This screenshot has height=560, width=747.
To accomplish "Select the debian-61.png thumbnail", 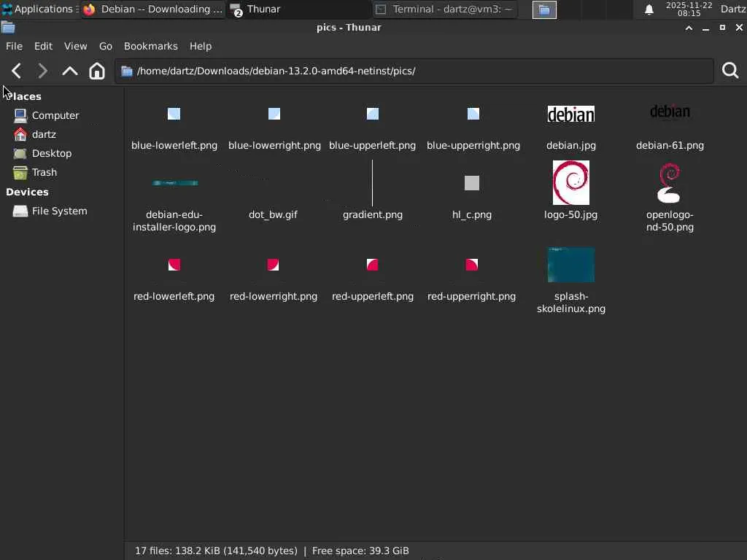I will (670, 112).
